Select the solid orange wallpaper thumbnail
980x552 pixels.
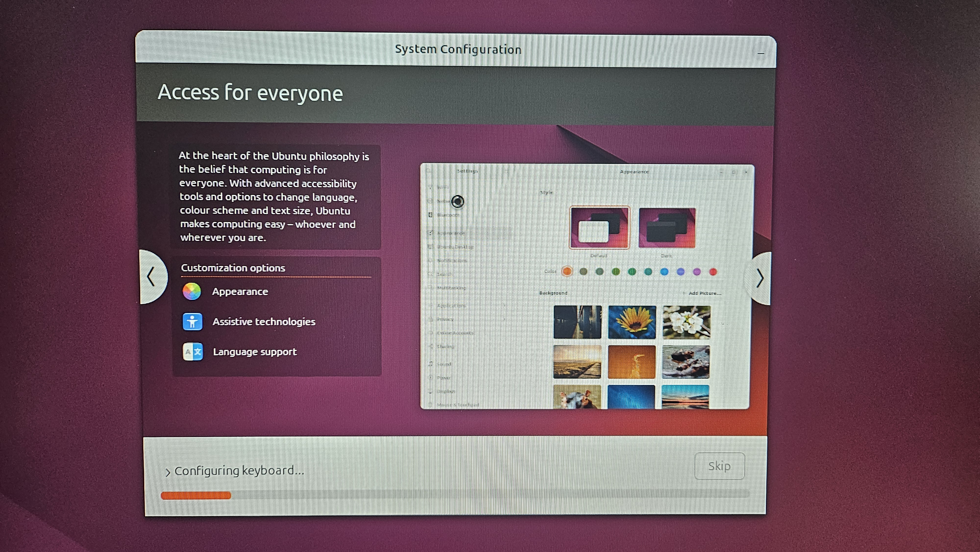point(632,362)
